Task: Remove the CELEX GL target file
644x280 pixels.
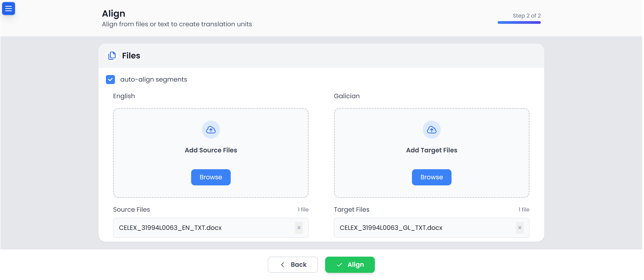Action: point(519,228)
